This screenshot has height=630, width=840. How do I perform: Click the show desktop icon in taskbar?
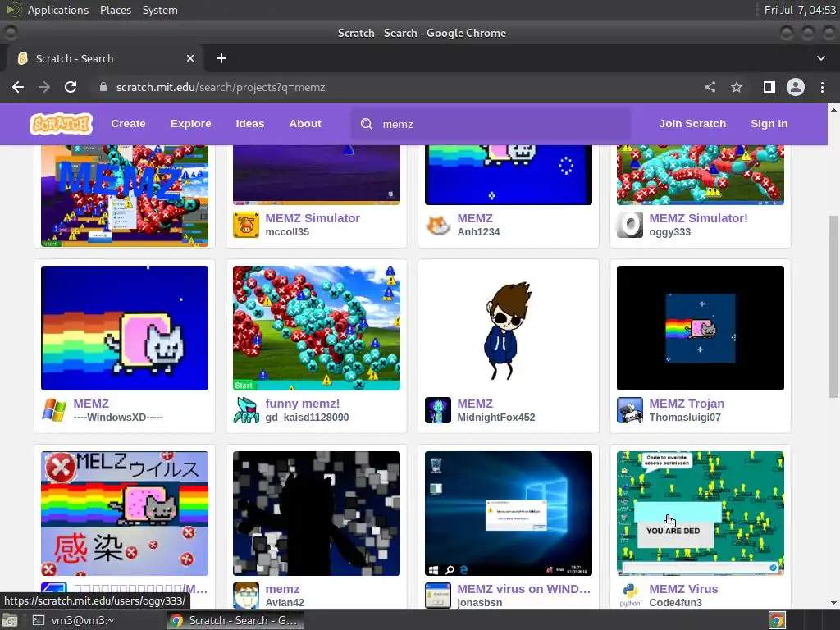click(10, 620)
